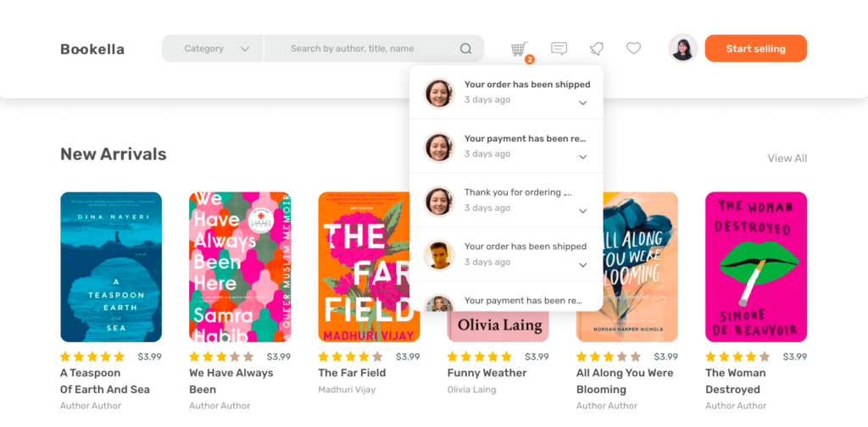The width and height of the screenshot is (868, 427).
Task: Open A Teaspoon of Earth and Sea cover
Action: point(111,267)
